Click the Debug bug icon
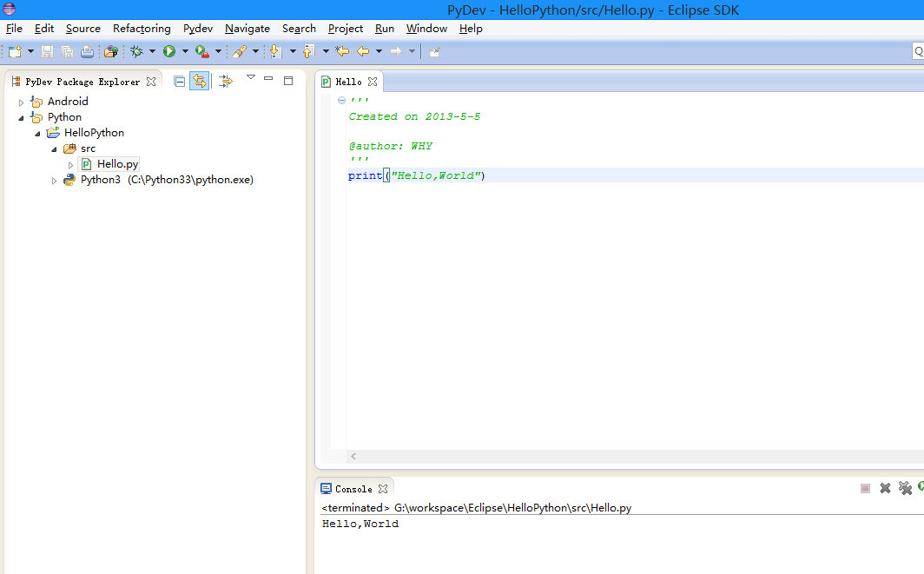 click(136, 52)
